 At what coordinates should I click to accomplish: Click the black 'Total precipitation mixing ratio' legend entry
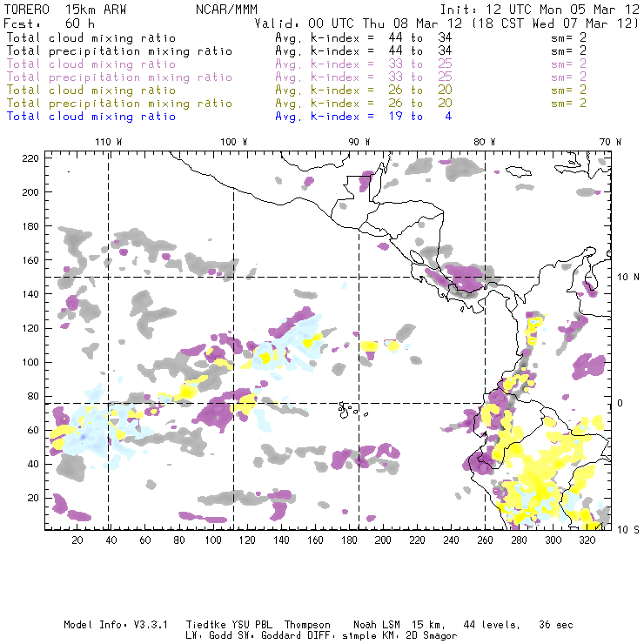pos(119,51)
